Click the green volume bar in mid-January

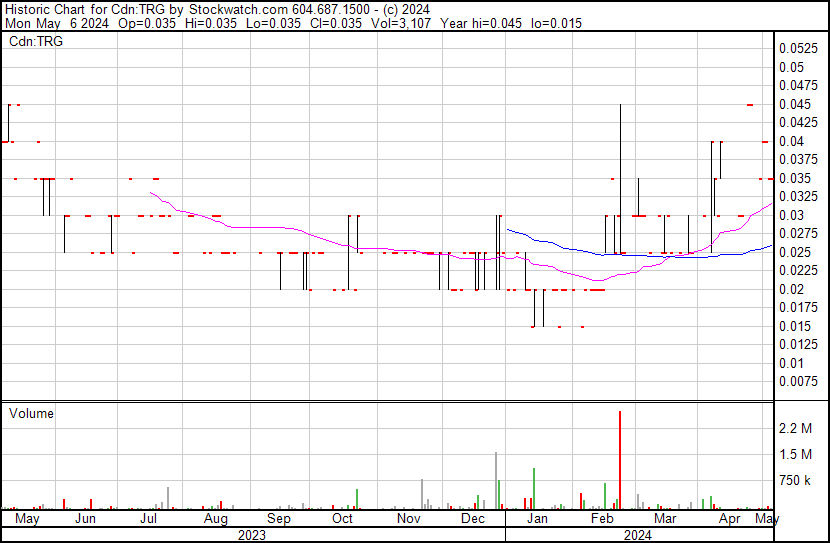point(534,488)
